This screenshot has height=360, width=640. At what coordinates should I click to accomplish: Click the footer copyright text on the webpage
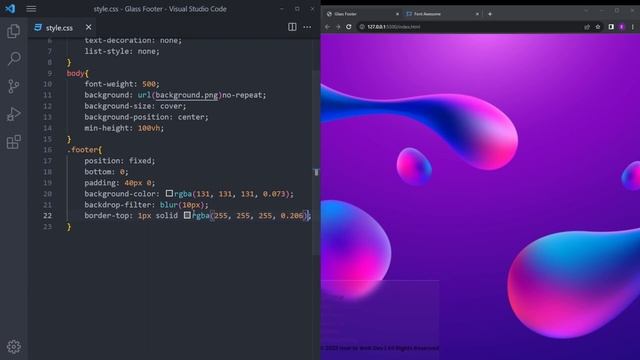(x=380, y=348)
